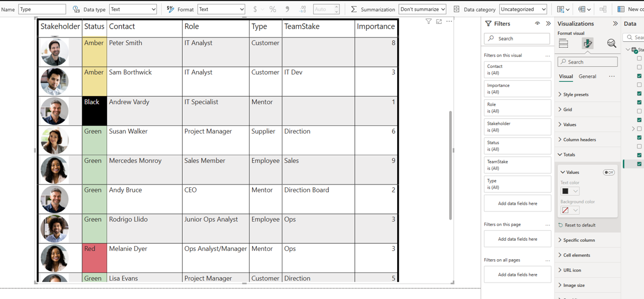This screenshot has width=644, height=299.
Task: Open more options ellipsis beside General tab
Action: (612, 76)
